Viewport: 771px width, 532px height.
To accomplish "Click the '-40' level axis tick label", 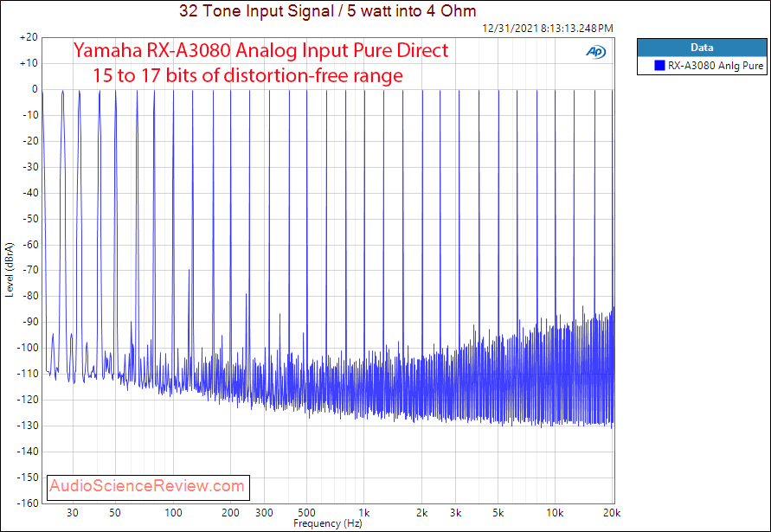I will pyautogui.click(x=30, y=193).
